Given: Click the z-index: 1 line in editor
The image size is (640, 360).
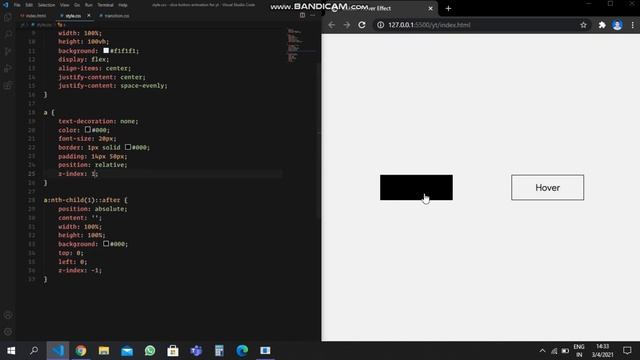Looking at the screenshot, I should 78,174.
